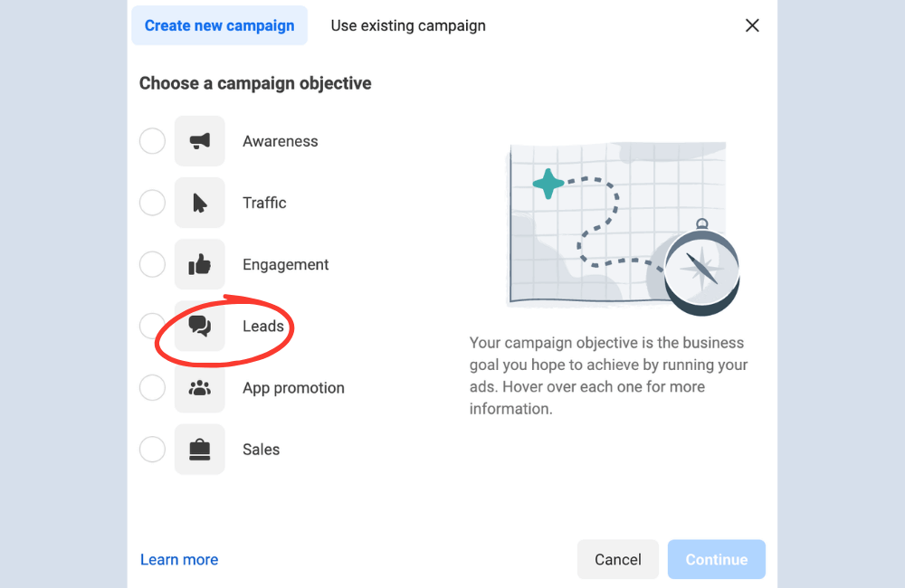Image resolution: width=905 pixels, height=588 pixels.
Task: Click the Traffic cursor icon
Action: 199,203
